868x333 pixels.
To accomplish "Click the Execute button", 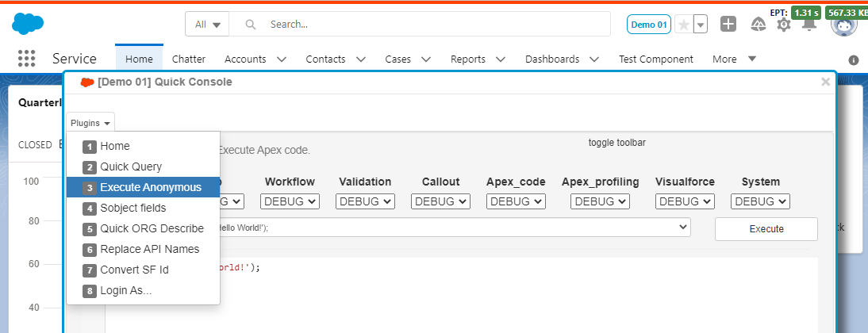I will point(766,229).
